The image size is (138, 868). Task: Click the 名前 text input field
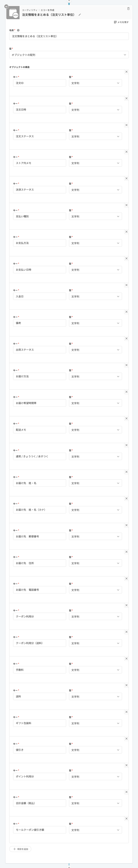point(69,36)
